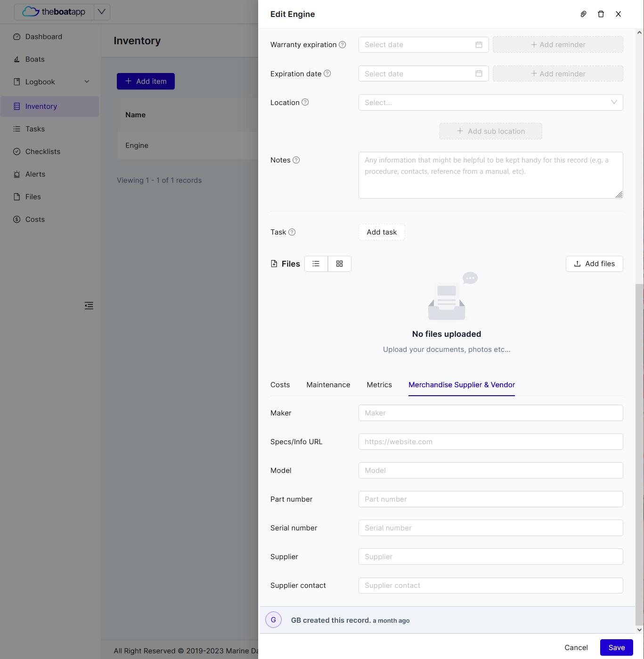This screenshot has width=644, height=659.
Task: Click the Add files button
Action: tap(594, 264)
